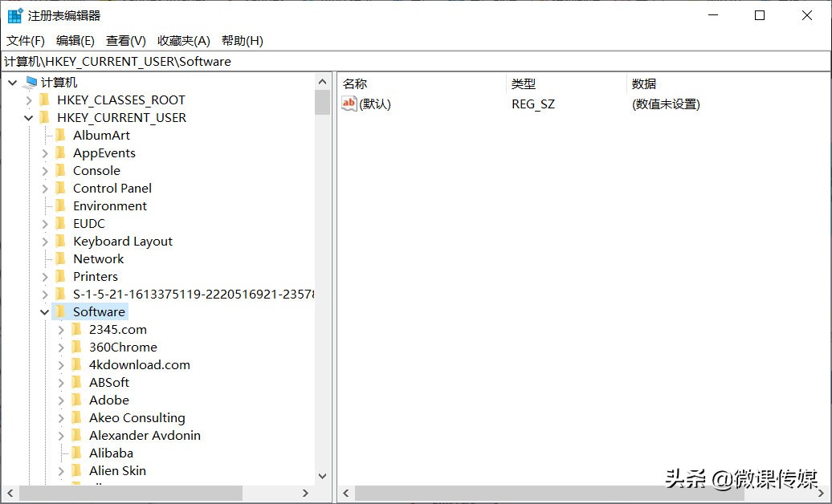The width and height of the screenshot is (832, 504).
Task: Click the Akeo Consulting folder icon
Action: tap(77, 417)
